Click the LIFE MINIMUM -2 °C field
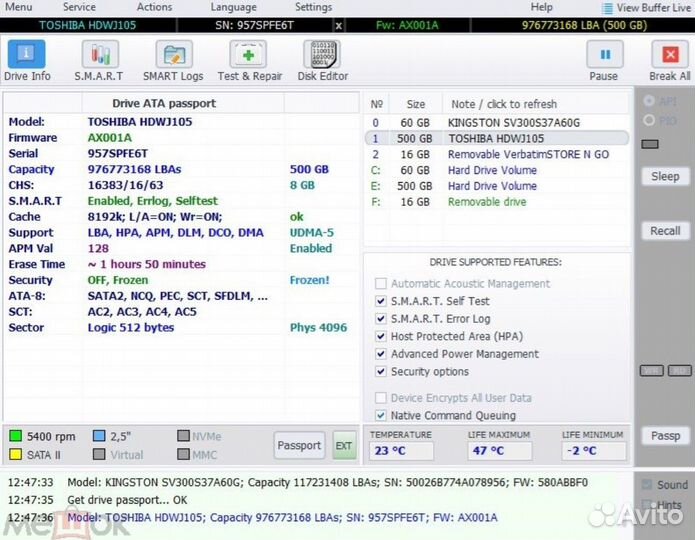Image resolution: width=695 pixels, height=540 pixels. 593,451
